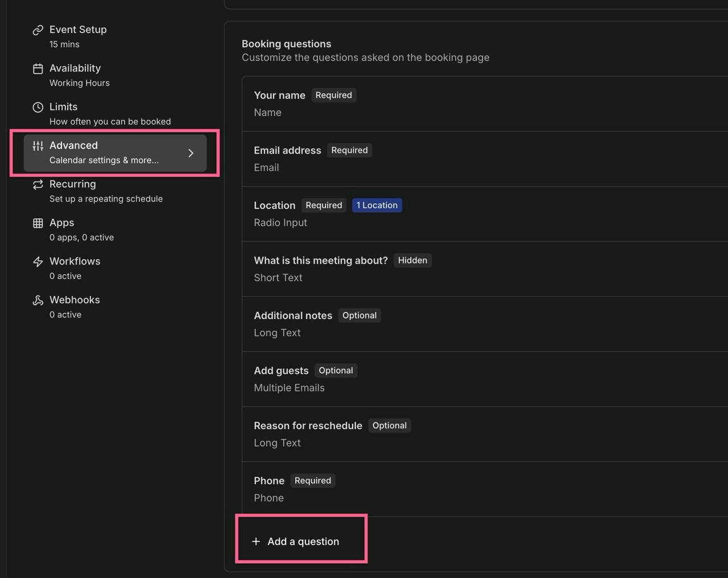
Task: Click the Required badge next to Phone
Action: [312, 480]
